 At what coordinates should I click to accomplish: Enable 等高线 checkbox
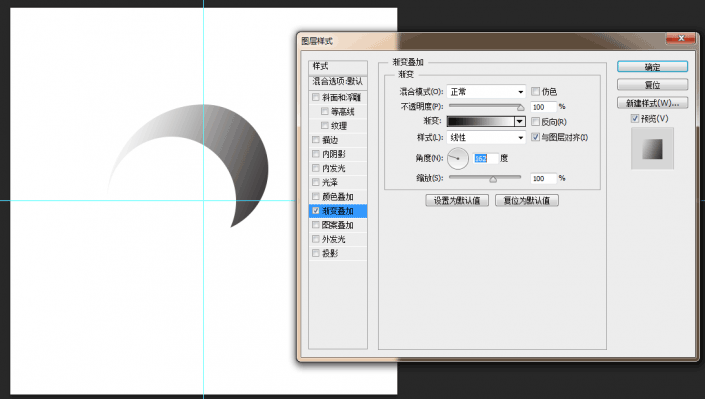325,111
